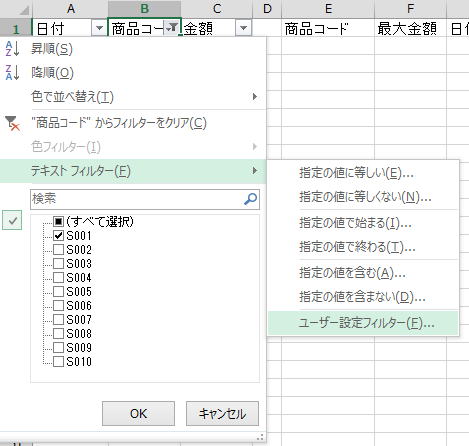The image size is (469, 446).
Task: Click the clear filter funnel icon
Action: click(13, 123)
